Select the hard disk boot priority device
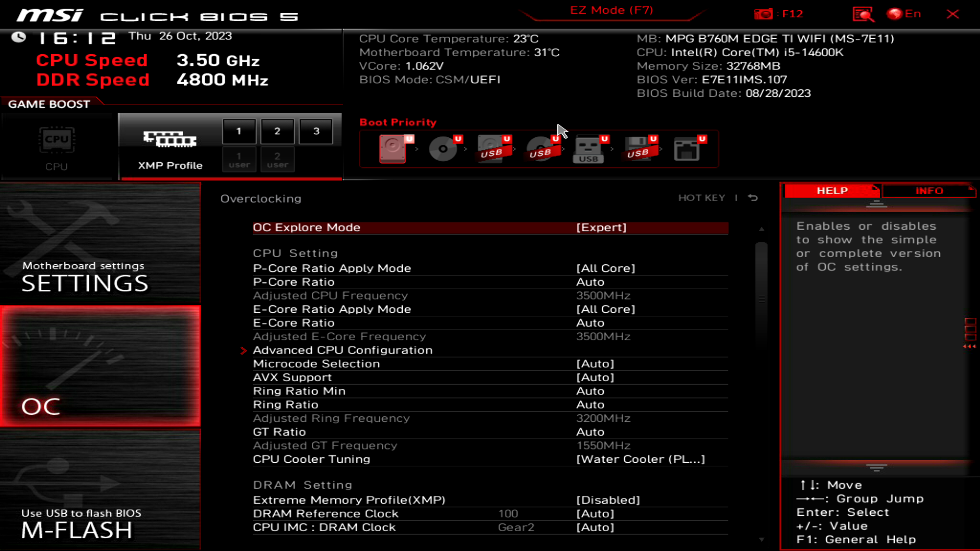Screen dimensions: 980x551 [x=393, y=148]
